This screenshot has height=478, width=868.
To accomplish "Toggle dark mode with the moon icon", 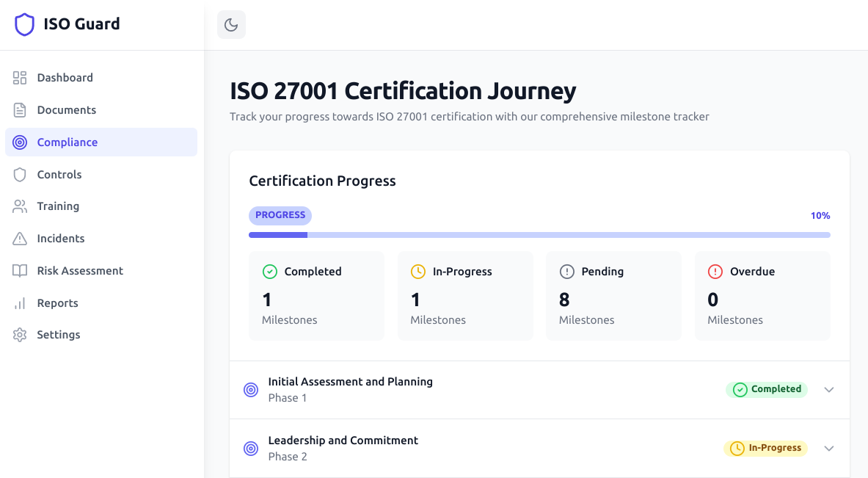I will [231, 25].
